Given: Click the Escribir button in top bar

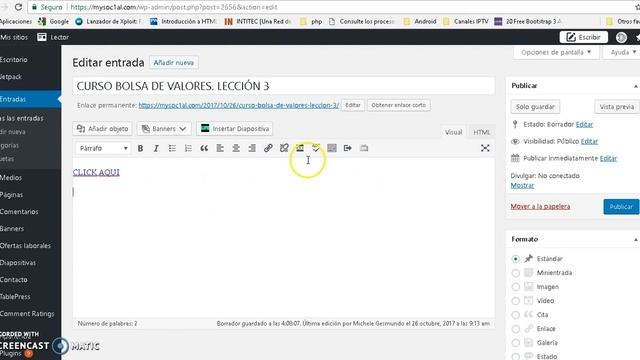Looking at the screenshot, I should (x=584, y=37).
